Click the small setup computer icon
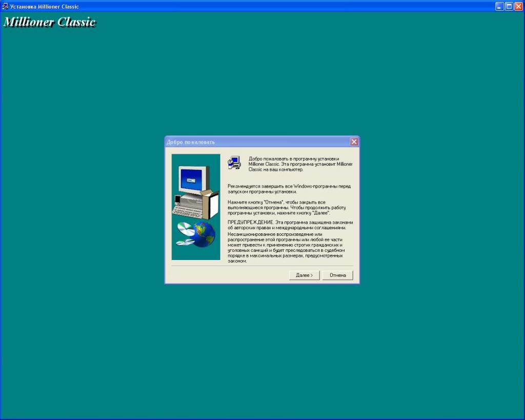525x420 pixels. [x=234, y=163]
